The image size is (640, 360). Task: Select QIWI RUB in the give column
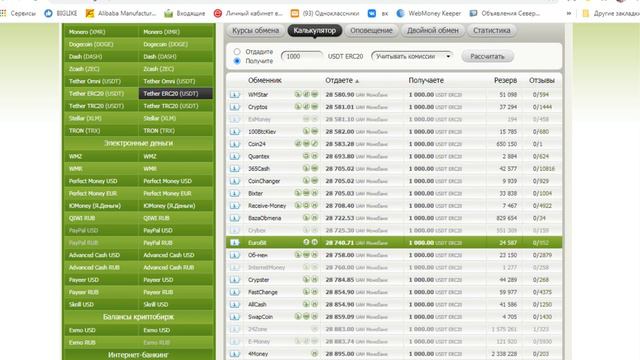click(x=101, y=218)
